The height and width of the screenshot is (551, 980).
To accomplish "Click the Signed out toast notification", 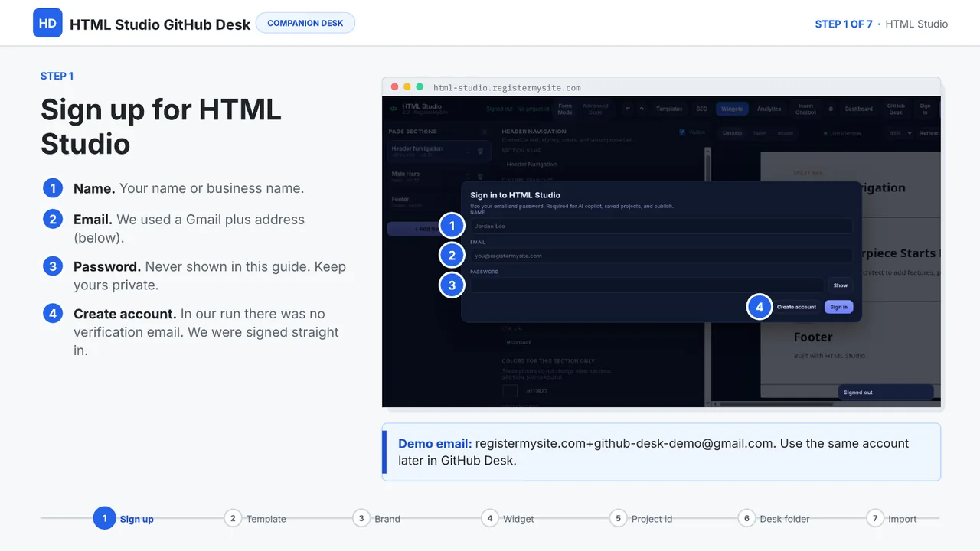I will (x=886, y=393).
